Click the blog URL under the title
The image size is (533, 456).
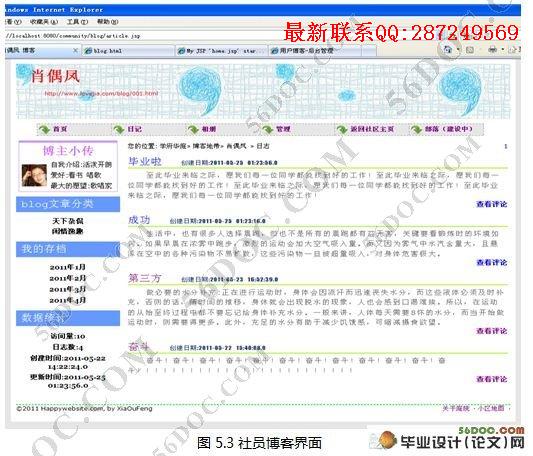coord(101,94)
